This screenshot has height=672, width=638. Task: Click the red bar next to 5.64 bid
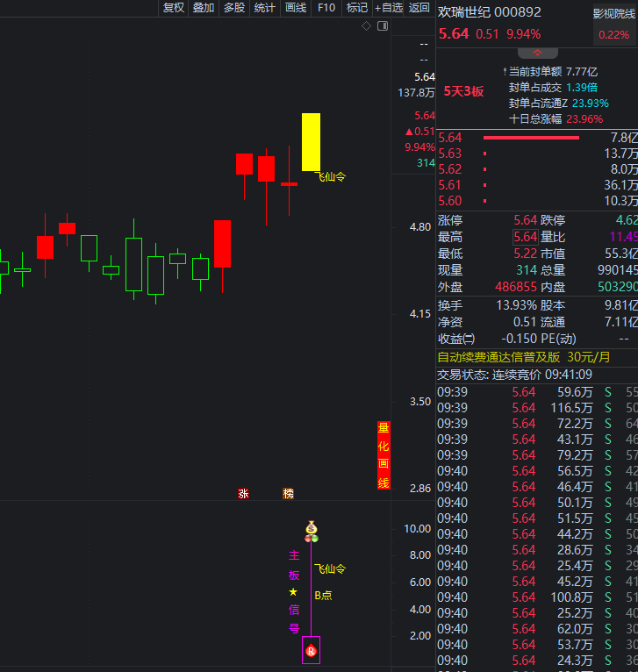(x=531, y=138)
